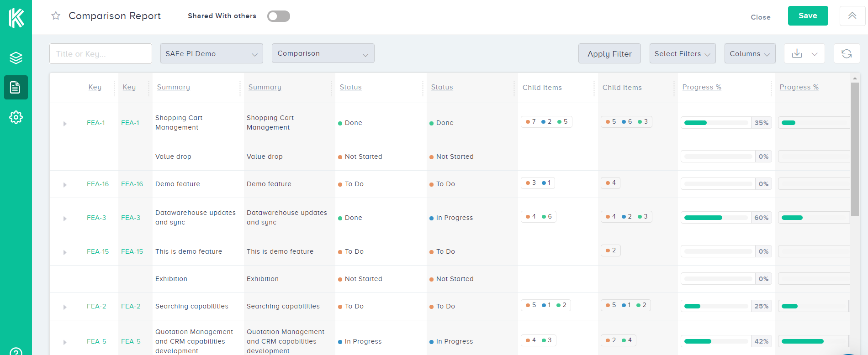Sort by first Summary column header
Viewport: 868px width, 355px height.
[173, 87]
